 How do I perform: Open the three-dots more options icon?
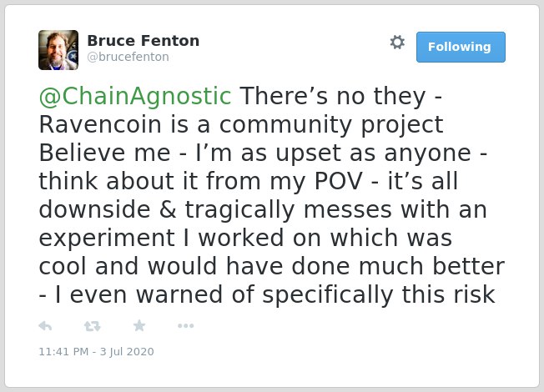[x=185, y=326]
